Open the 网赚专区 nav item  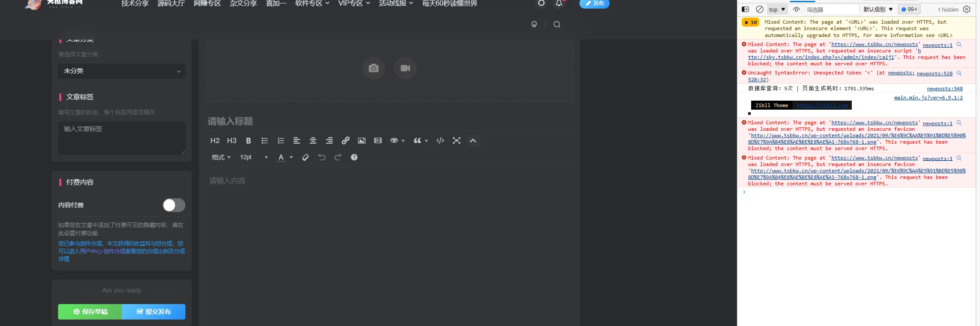(x=207, y=3)
